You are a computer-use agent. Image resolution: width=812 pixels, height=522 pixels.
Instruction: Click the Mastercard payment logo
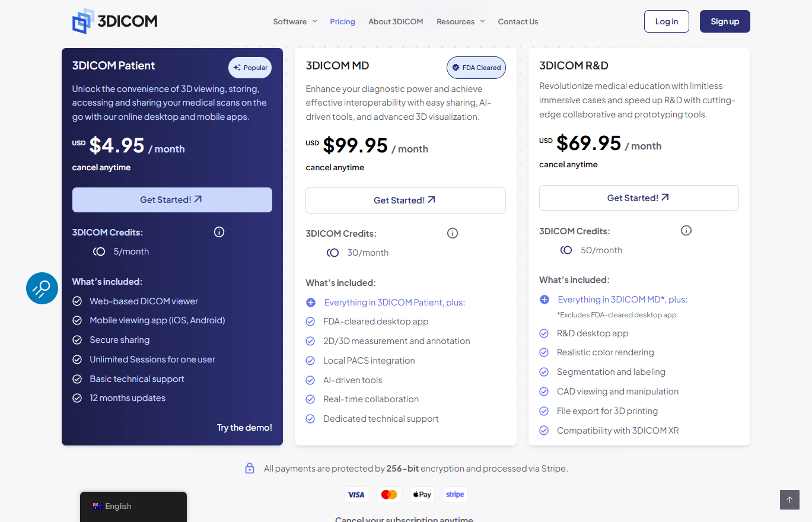pyautogui.click(x=389, y=495)
